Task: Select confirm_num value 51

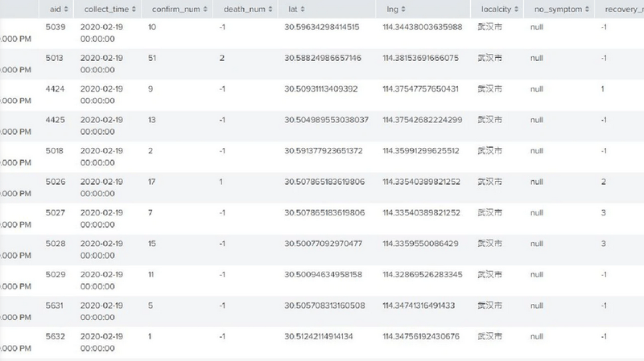Action: (x=153, y=58)
